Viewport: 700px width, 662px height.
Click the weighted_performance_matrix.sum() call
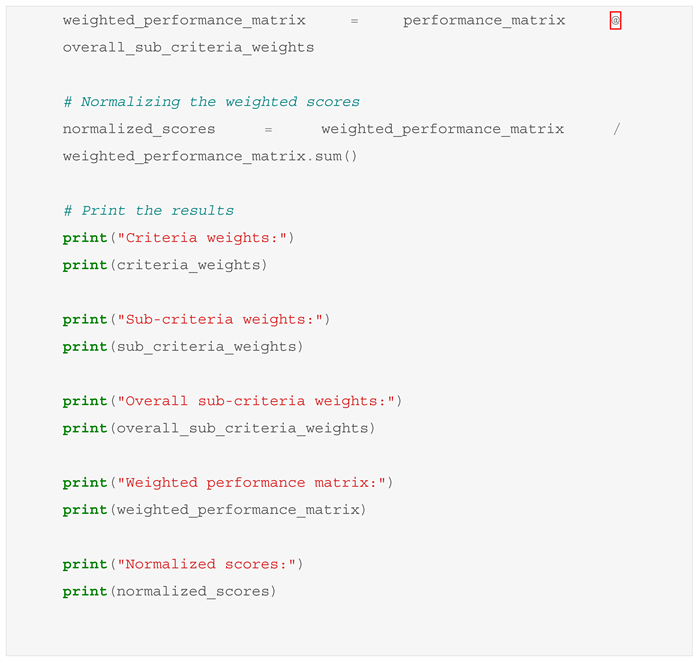click(x=210, y=156)
